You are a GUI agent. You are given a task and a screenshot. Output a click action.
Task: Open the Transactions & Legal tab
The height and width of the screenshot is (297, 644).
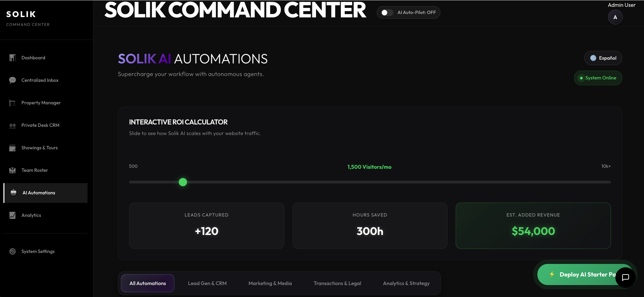[337, 283]
